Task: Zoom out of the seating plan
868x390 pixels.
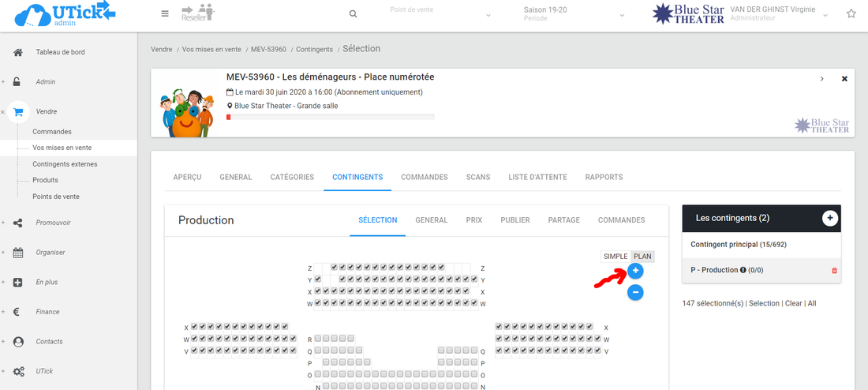Action: click(635, 292)
